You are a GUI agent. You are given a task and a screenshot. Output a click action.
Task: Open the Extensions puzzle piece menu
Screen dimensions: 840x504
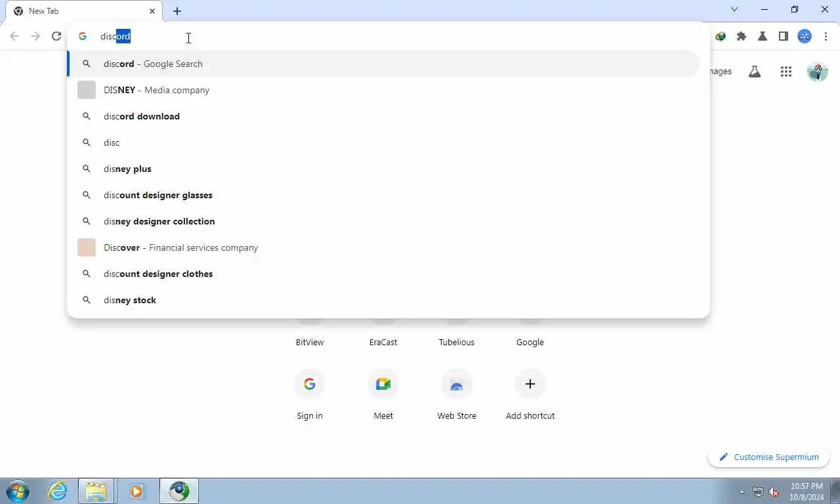click(742, 37)
